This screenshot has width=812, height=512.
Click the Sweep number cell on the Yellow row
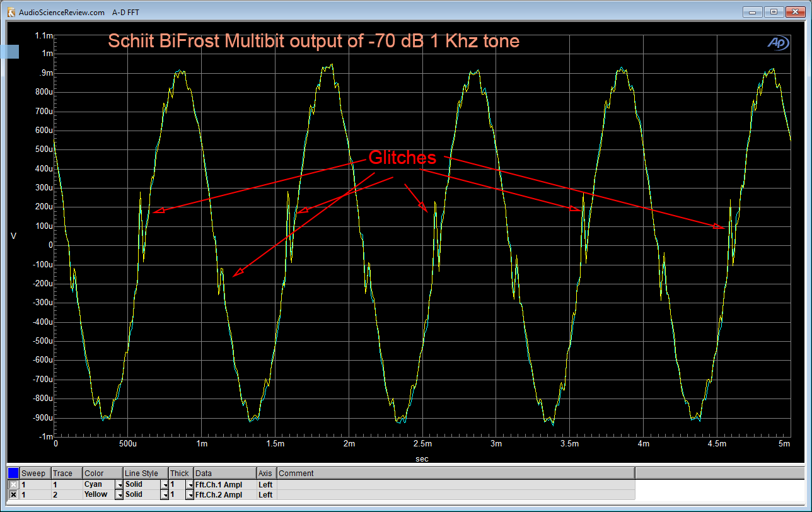35,494
